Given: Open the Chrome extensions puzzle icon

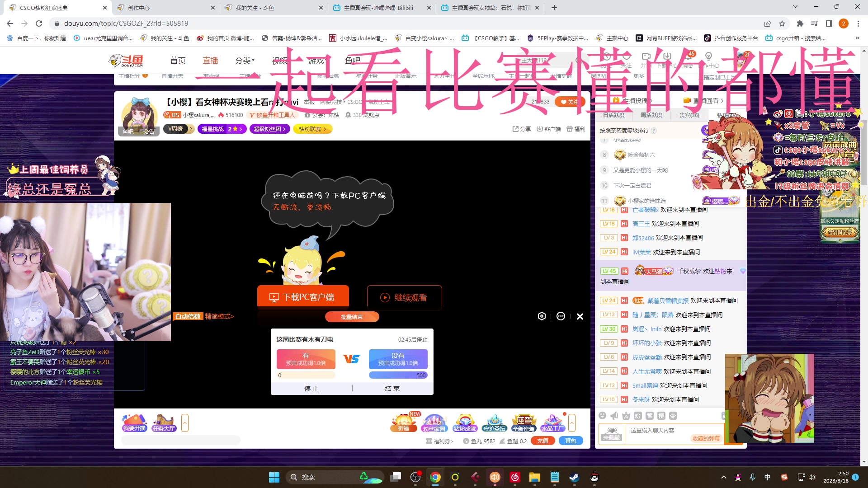Looking at the screenshot, I should (800, 23).
